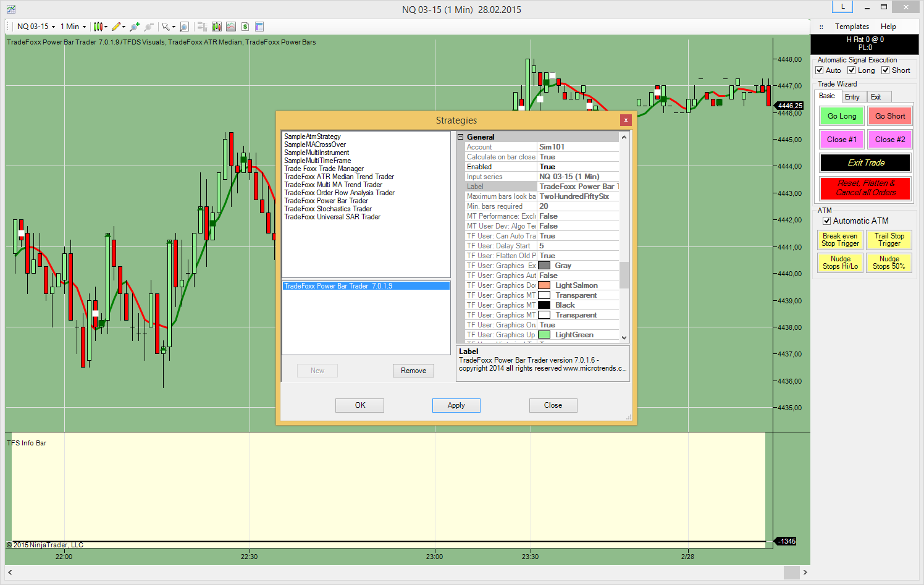The width and height of the screenshot is (924, 585).
Task: Open the data series candlestick icon
Action: [217, 27]
